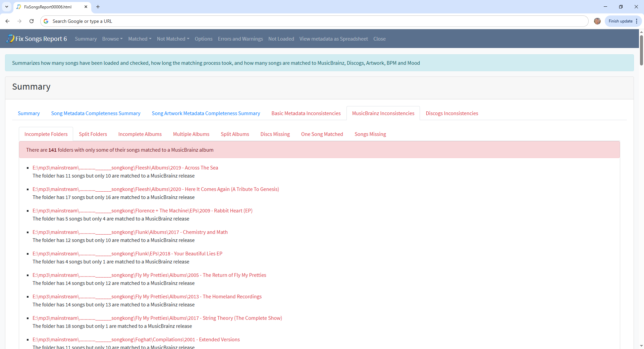The image size is (644, 349).
Task: Click the Fix Songs Report logo icon
Action: click(x=10, y=39)
